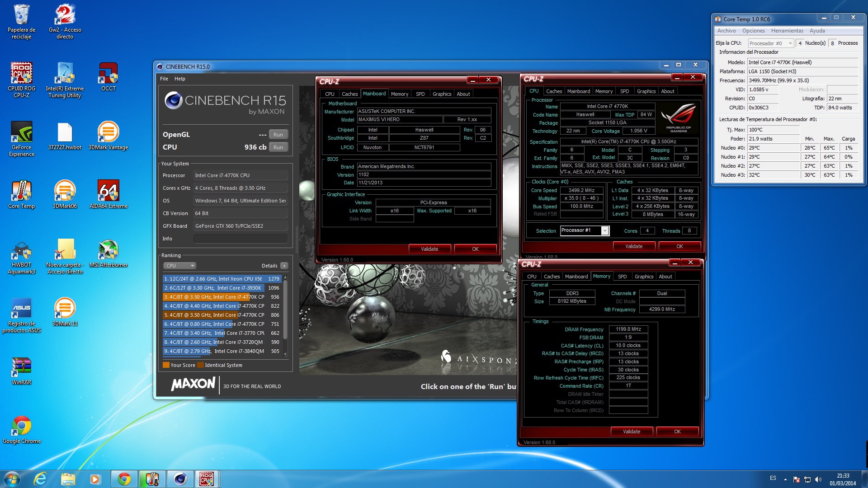
Task: Click the Info field in Cinebench
Action: click(x=241, y=239)
